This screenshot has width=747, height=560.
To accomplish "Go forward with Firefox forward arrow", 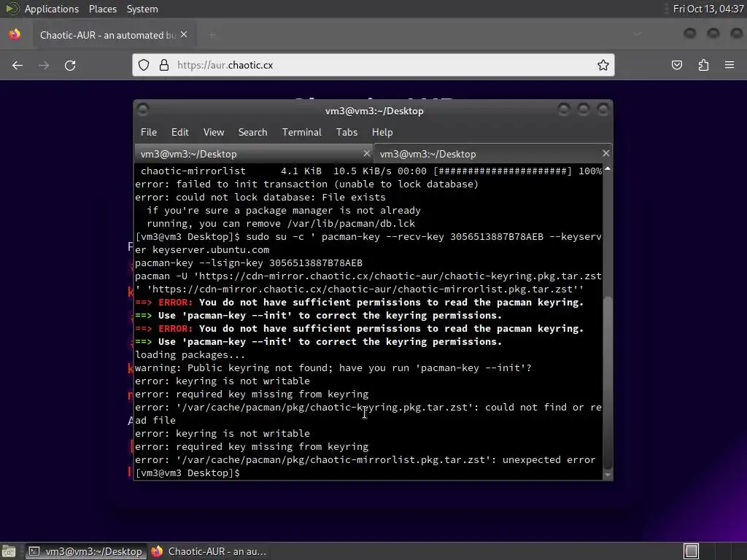I will tap(44, 65).
